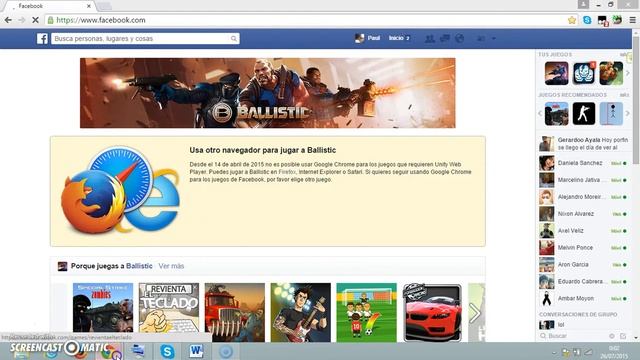Open the red car racing game thumbnail
Screen dimensions: 640x360
(432, 312)
